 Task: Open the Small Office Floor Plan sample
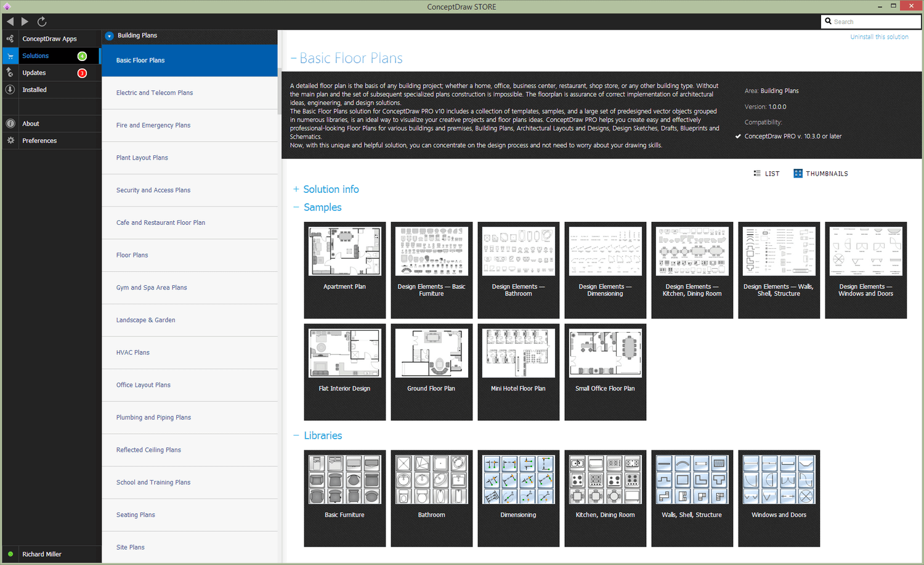(x=606, y=372)
